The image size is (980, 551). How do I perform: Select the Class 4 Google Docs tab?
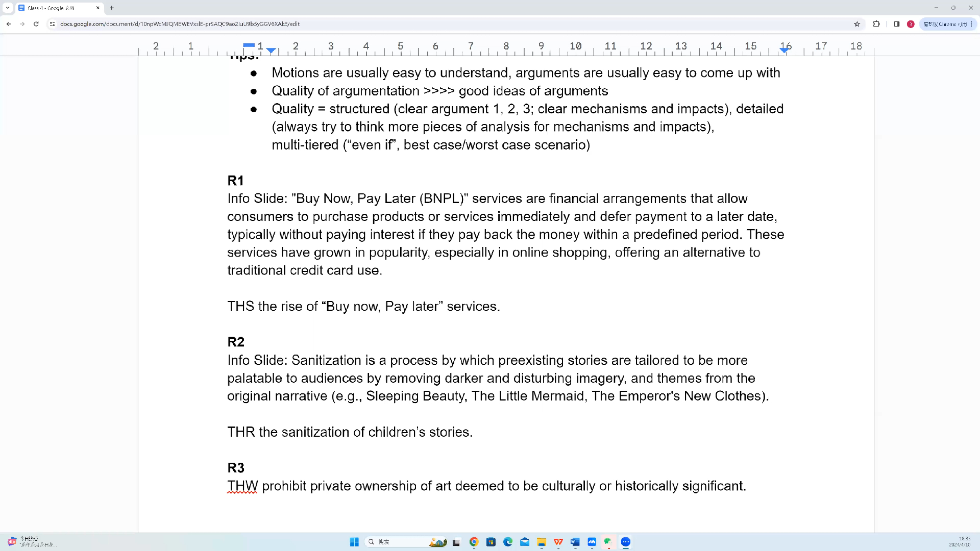[59, 8]
